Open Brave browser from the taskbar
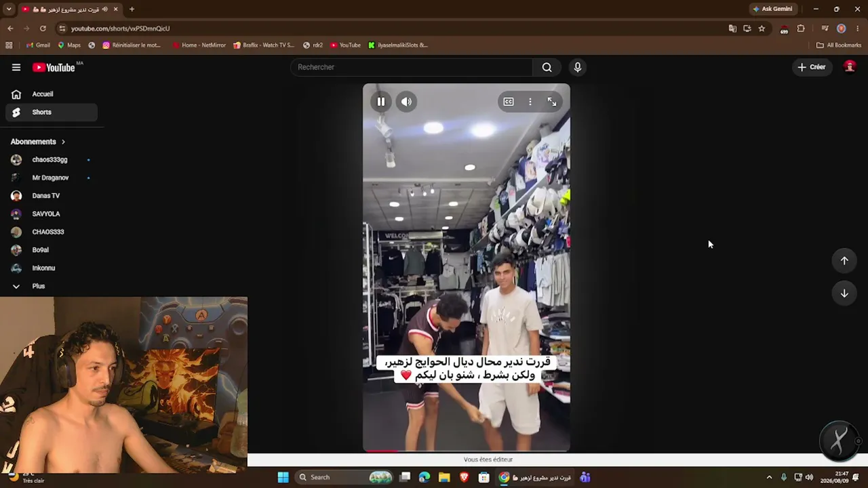This screenshot has width=868, height=488. (464, 477)
